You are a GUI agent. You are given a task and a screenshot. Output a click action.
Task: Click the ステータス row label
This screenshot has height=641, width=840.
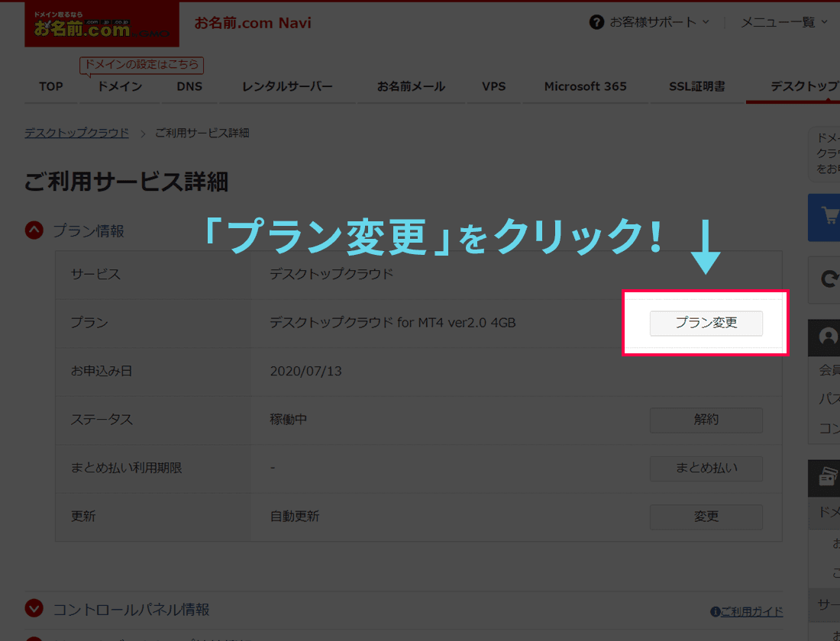102,419
